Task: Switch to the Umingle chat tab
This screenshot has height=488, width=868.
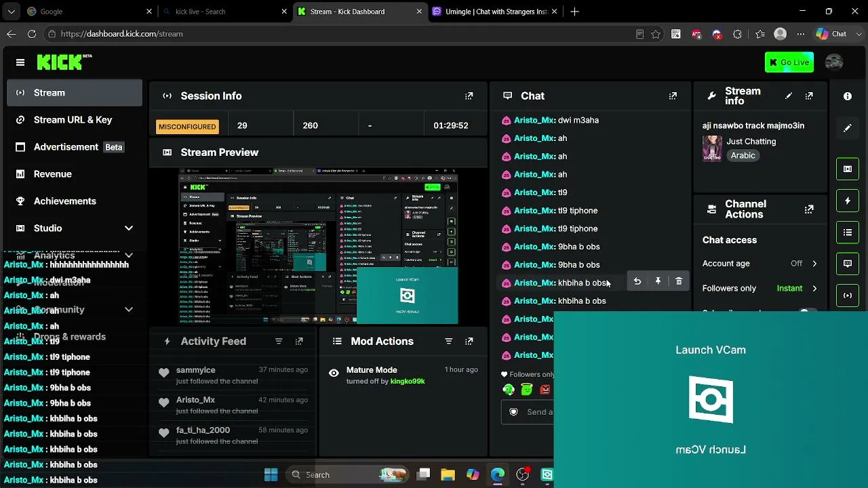Action: click(x=494, y=12)
